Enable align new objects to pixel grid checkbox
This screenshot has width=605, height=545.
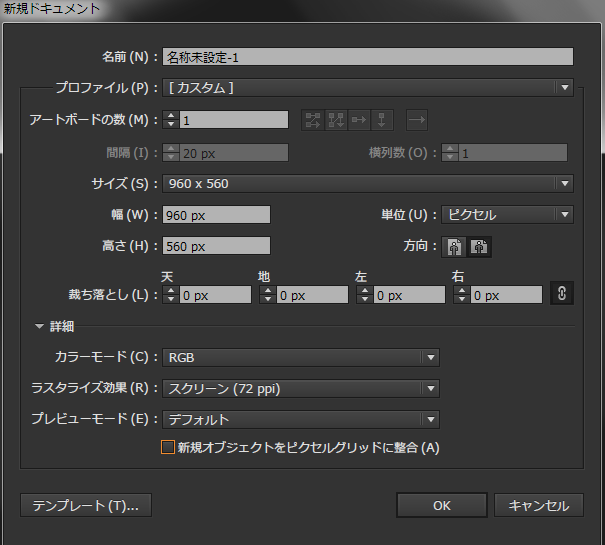click(168, 447)
